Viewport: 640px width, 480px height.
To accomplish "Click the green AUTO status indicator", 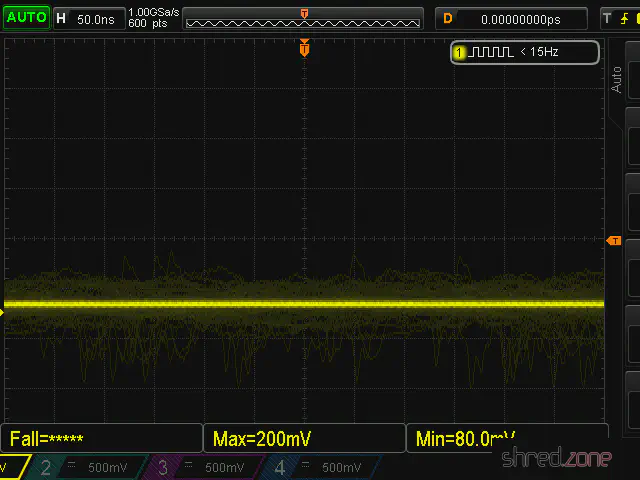I will coord(25,18).
